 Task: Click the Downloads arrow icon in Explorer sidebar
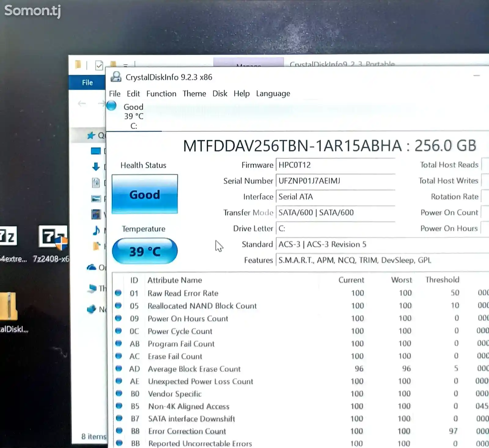(x=96, y=166)
